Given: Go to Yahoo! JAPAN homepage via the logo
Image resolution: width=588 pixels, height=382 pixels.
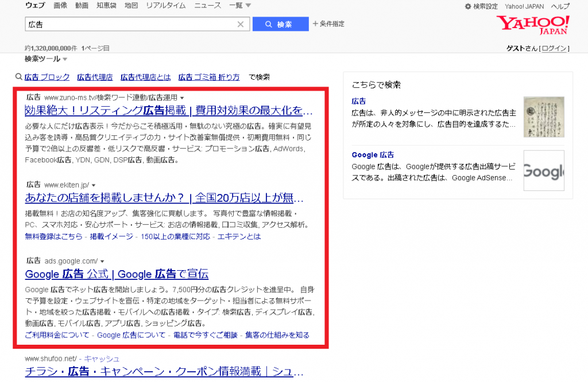Looking at the screenshot, I should click(x=533, y=25).
